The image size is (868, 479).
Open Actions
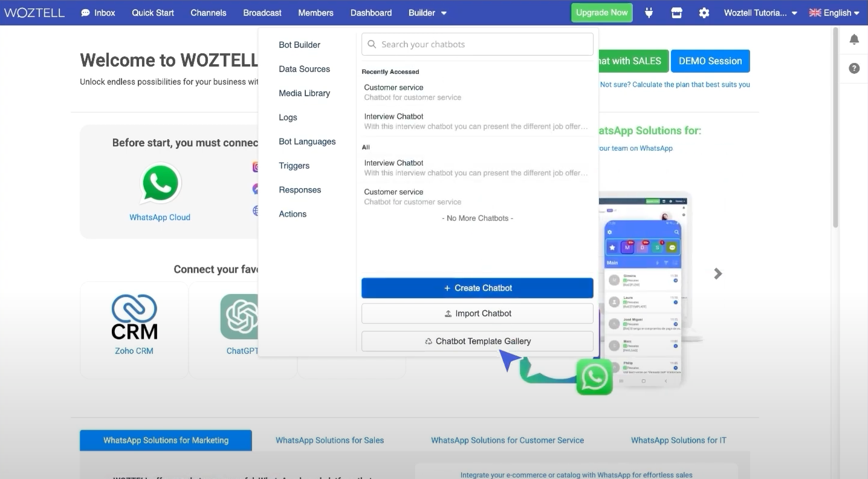293,214
